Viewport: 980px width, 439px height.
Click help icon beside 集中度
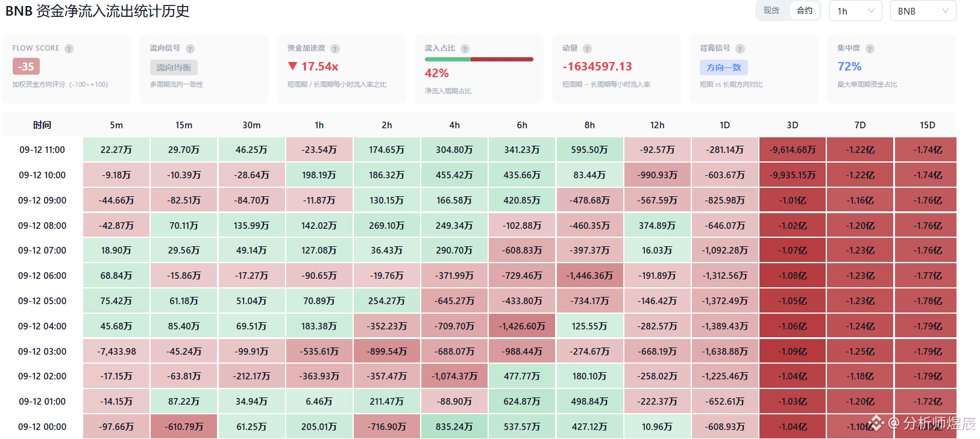click(x=870, y=49)
